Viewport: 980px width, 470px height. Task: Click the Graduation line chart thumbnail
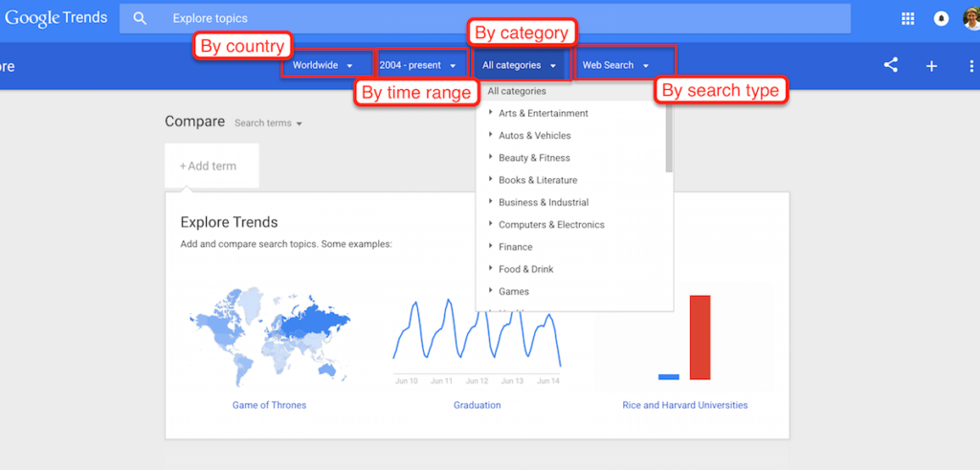click(478, 341)
